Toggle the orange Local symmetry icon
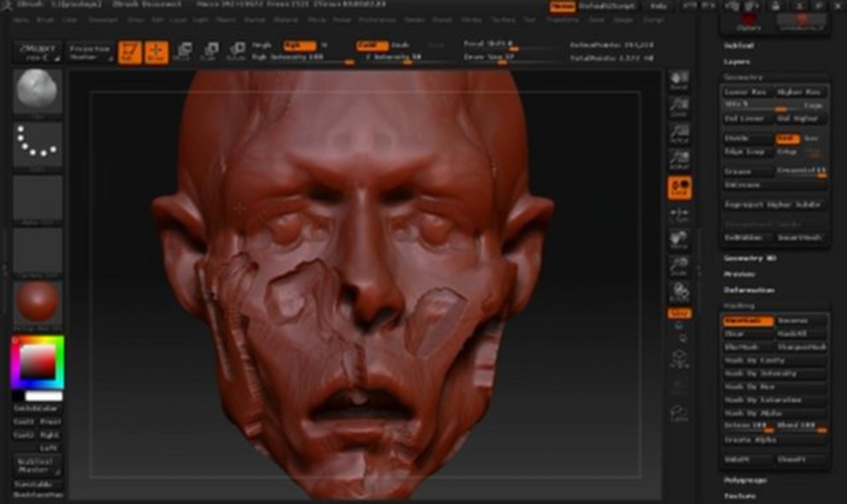This screenshot has height=504, width=847. click(679, 187)
